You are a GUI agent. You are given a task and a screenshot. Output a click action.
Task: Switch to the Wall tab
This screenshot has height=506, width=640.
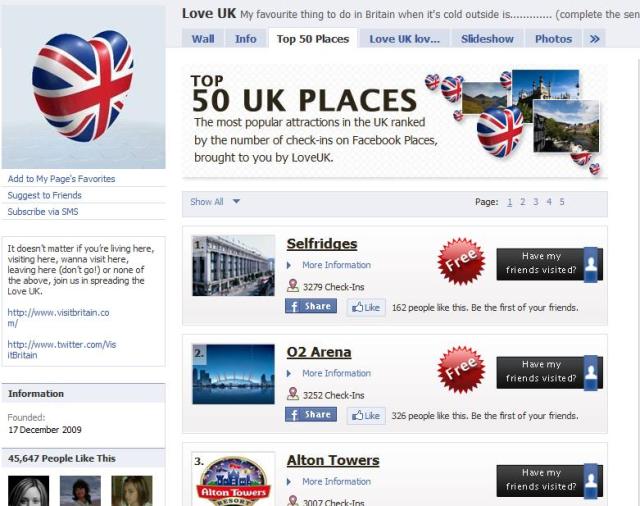click(203, 39)
